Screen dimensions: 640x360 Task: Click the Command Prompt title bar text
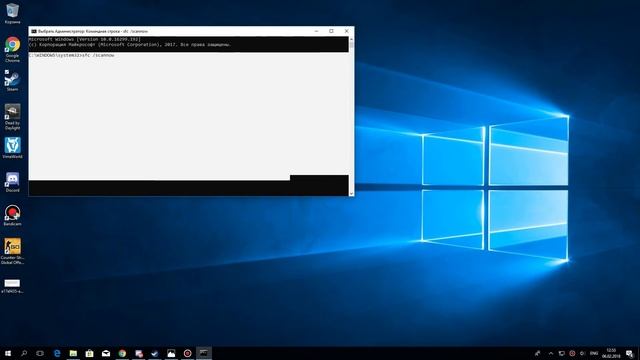(93, 31)
